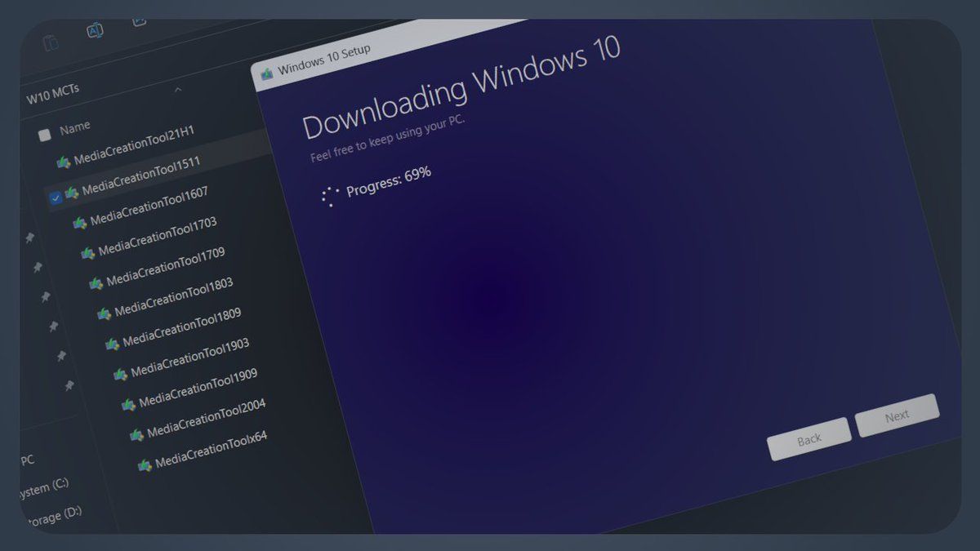Click the Windows 10 Setup title bar icon
The image size is (980, 551).
(266, 73)
